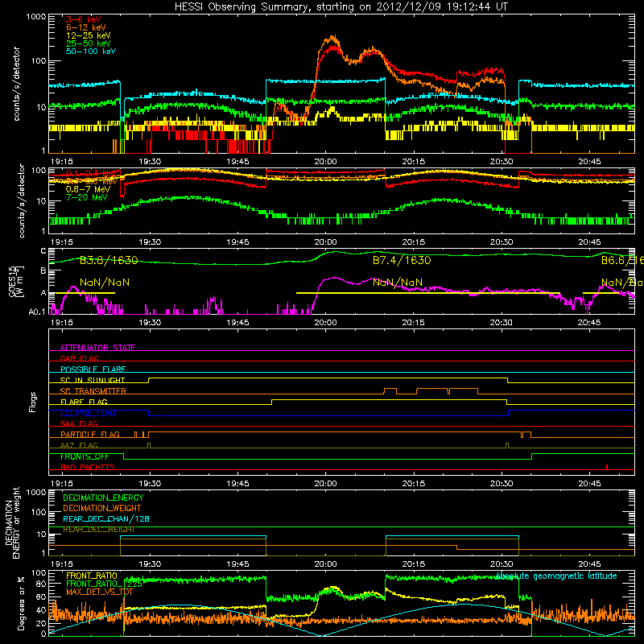Click the REAR_DEC_WEIGHT legend label

[x=98, y=530]
